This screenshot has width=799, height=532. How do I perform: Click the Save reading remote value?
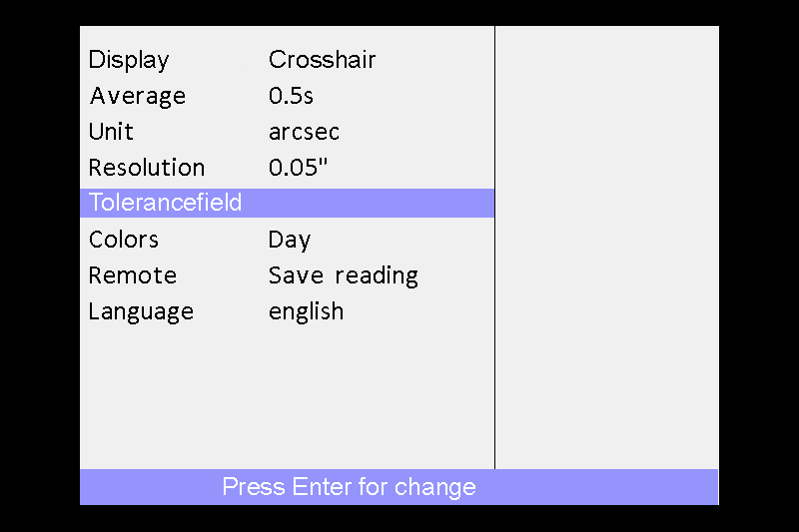(344, 275)
